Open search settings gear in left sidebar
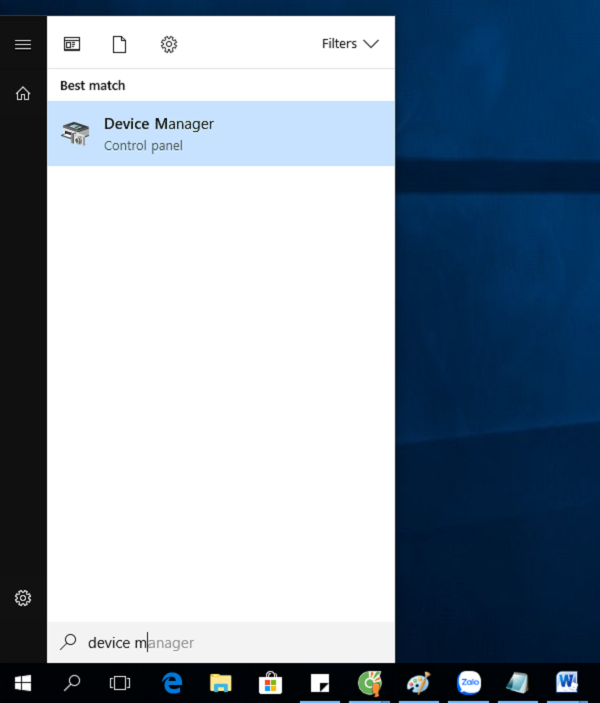600x703 pixels. (x=23, y=598)
